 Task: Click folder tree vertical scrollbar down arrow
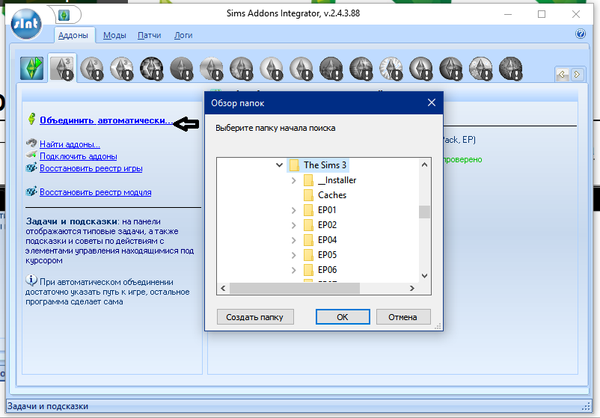click(424, 276)
